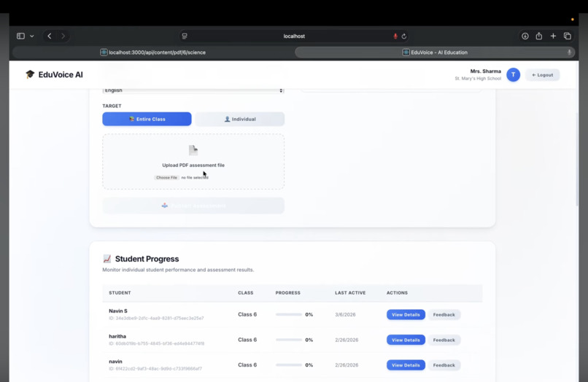View Details for lowercase navin

pos(406,365)
